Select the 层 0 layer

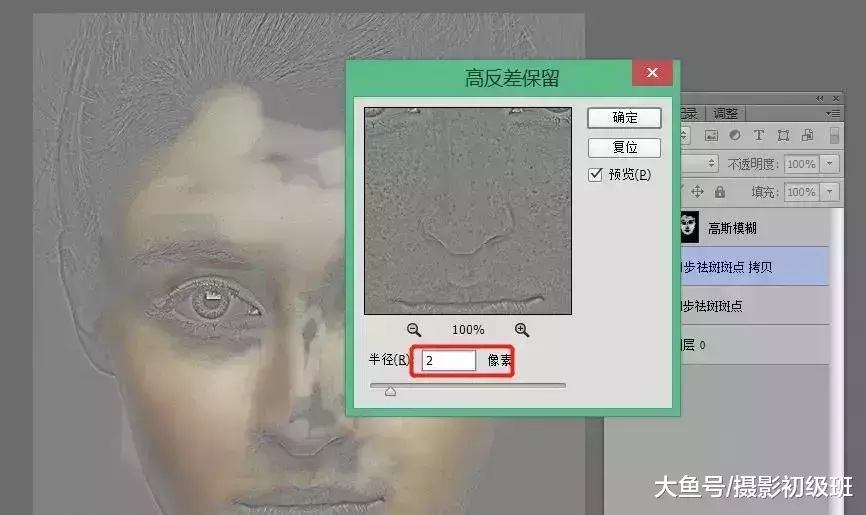(754, 345)
